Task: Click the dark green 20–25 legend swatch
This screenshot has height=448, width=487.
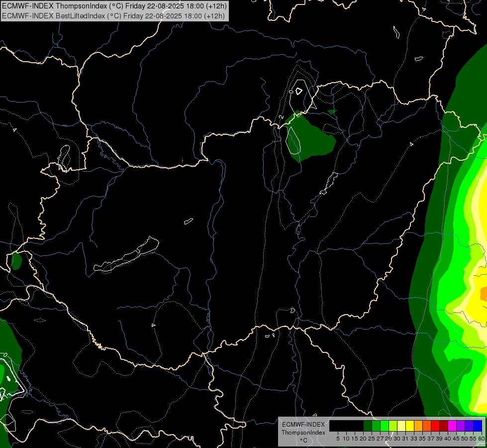Action: pos(368,426)
